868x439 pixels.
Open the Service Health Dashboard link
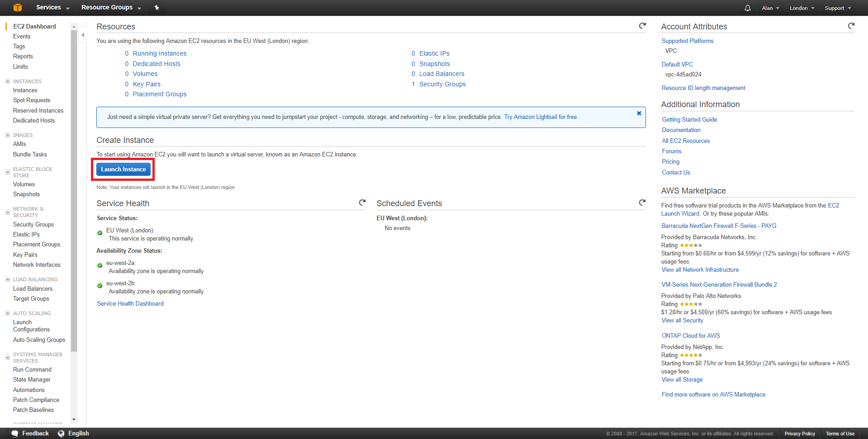pyautogui.click(x=130, y=304)
